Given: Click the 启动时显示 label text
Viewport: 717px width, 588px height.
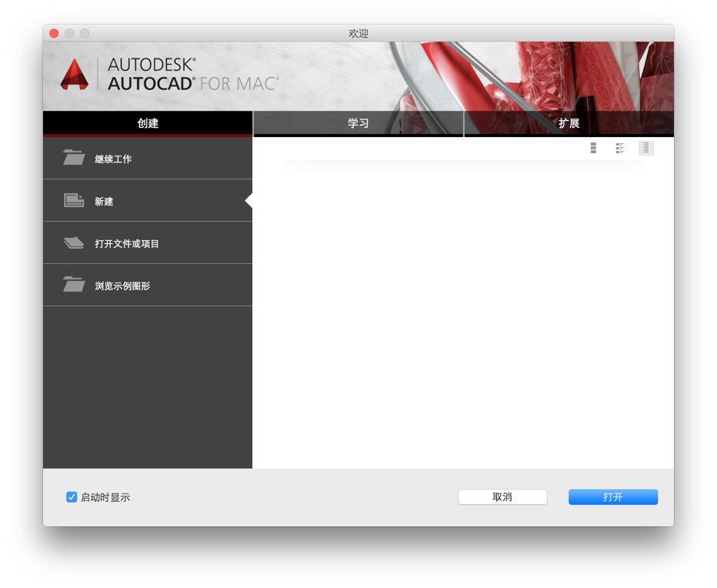Looking at the screenshot, I should (105, 497).
